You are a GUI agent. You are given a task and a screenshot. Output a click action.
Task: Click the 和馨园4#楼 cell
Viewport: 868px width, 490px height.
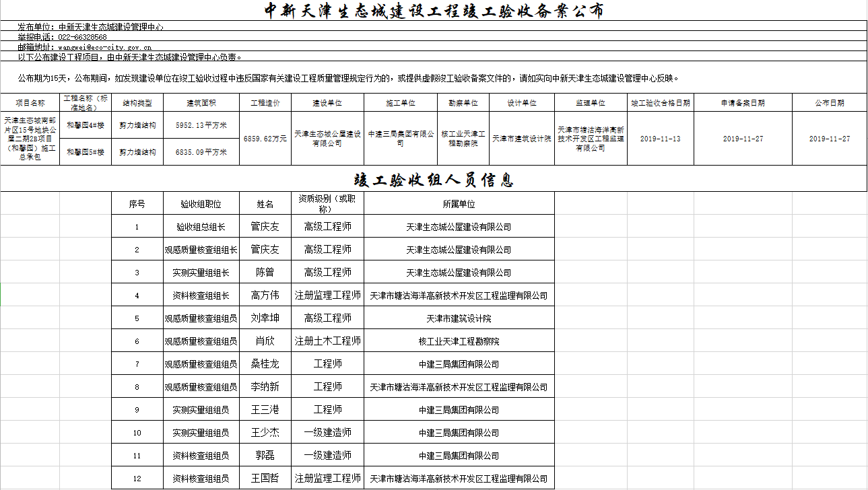point(86,125)
